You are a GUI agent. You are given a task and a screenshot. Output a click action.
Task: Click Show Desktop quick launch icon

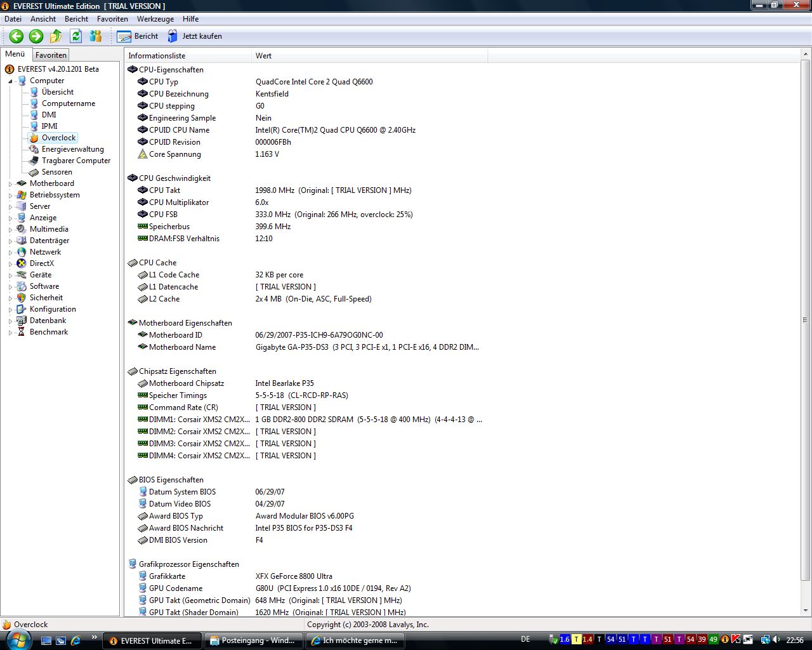[46, 640]
